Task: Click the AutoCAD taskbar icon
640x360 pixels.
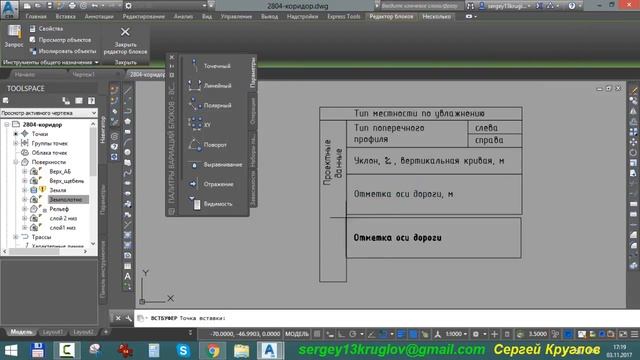Action: tap(270, 351)
